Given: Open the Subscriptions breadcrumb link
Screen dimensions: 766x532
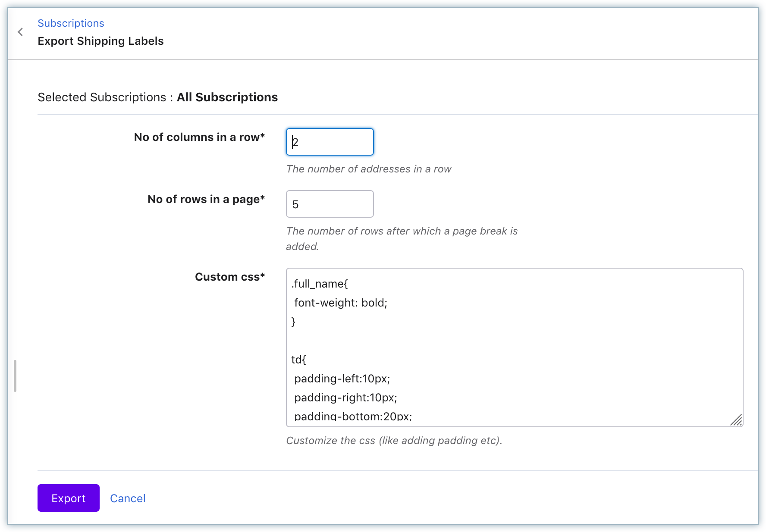Looking at the screenshot, I should tap(71, 23).
